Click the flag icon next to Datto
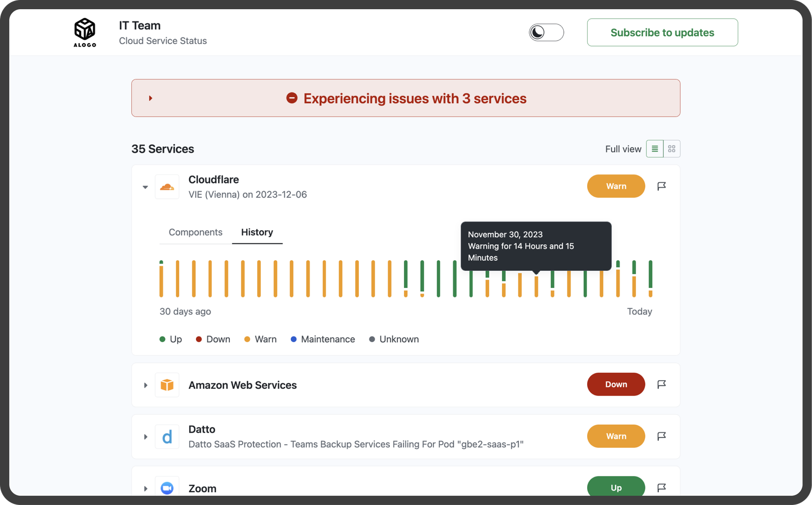812x505 pixels. tap(661, 437)
